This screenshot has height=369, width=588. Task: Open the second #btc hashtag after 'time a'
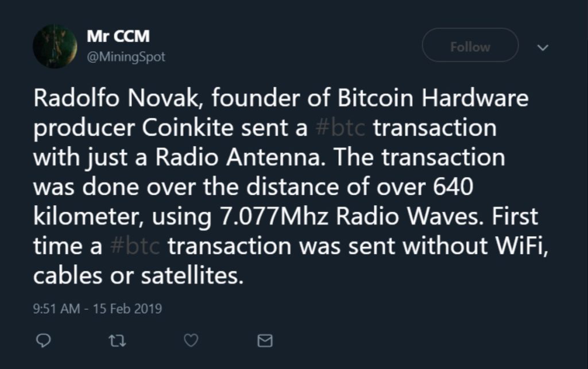tap(135, 247)
